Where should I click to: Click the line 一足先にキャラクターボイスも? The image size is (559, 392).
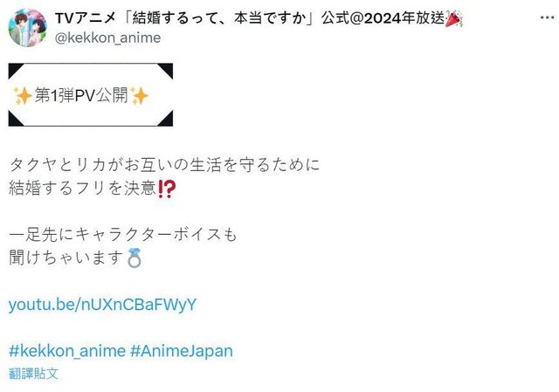122,235
